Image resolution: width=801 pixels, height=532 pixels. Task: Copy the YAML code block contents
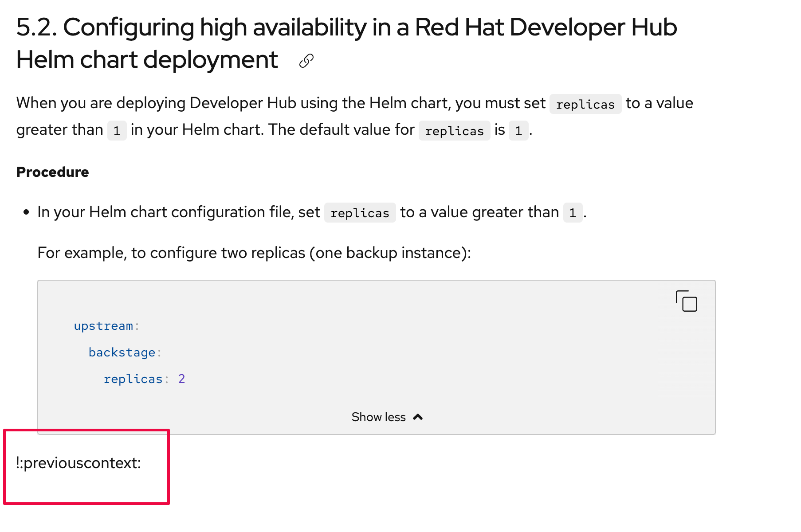pyautogui.click(x=686, y=301)
